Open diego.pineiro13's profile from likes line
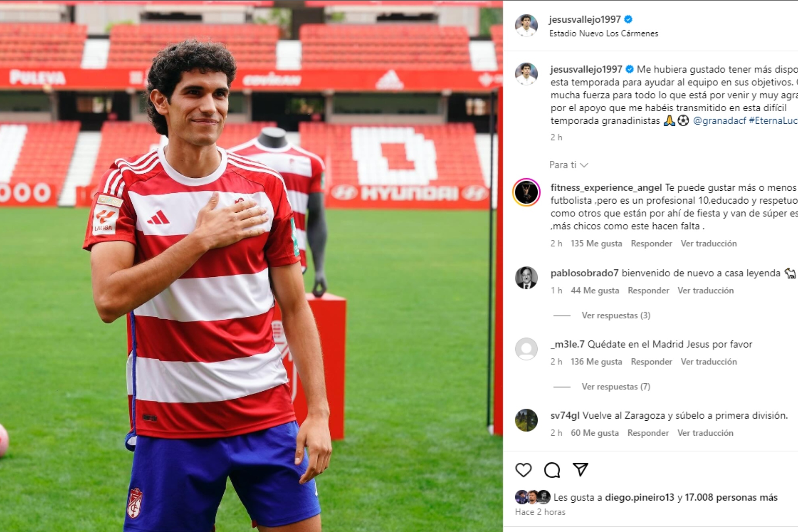This screenshot has height=532, width=798. pos(639,497)
